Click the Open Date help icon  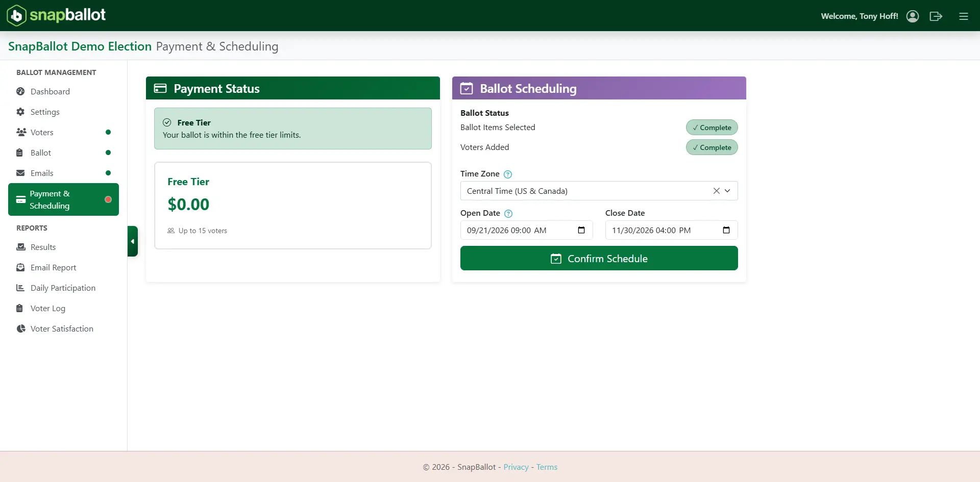[x=508, y=213]
